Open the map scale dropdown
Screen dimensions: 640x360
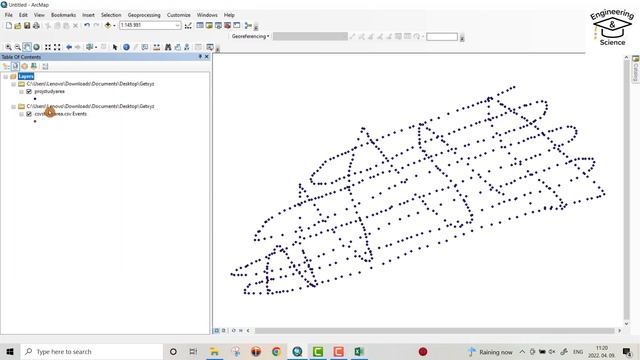(178, 25)
